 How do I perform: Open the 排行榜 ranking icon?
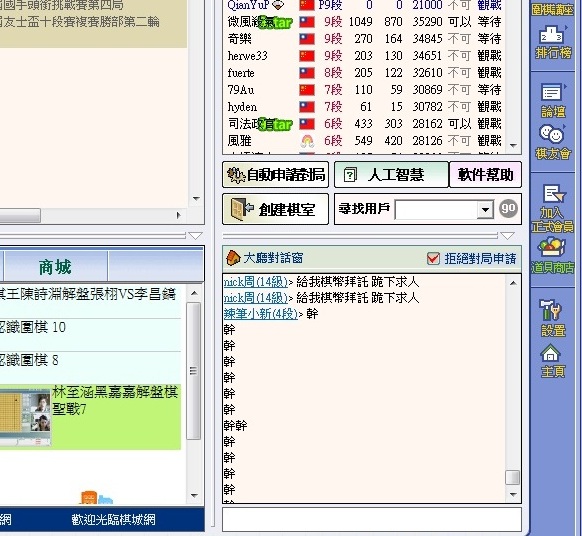click(x=553, y=43)
